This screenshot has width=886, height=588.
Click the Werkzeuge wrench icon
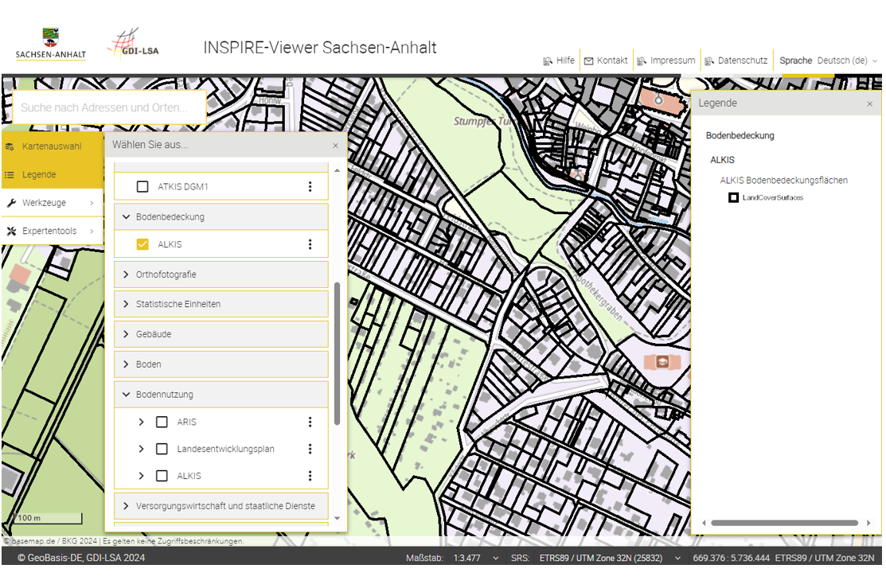point(11,203)
